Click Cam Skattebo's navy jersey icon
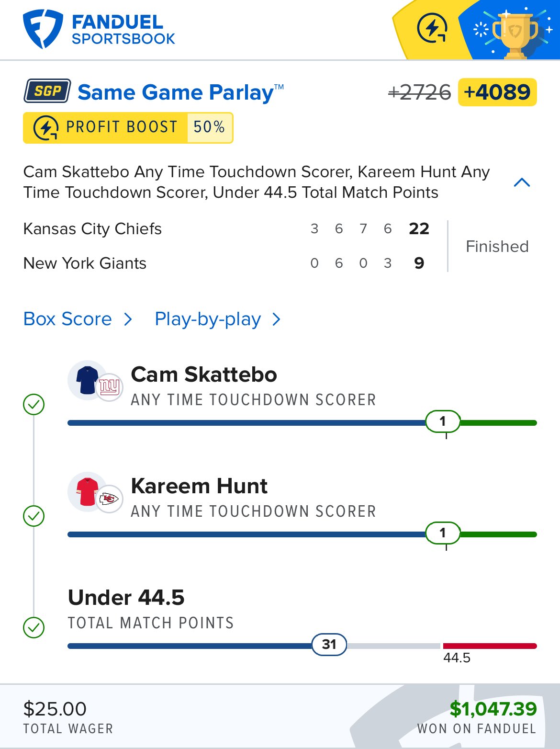Screen dimensions: 560x749 pyautogui.click(x=87, y=380)
